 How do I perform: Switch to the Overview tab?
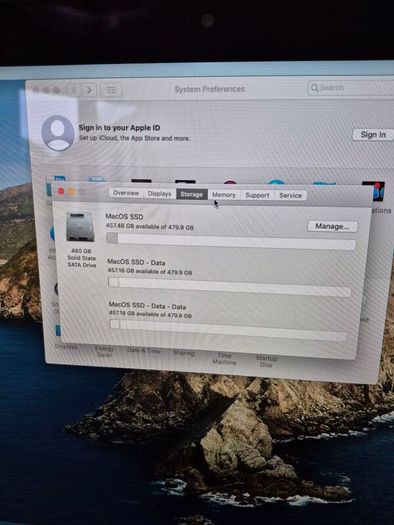126,193
